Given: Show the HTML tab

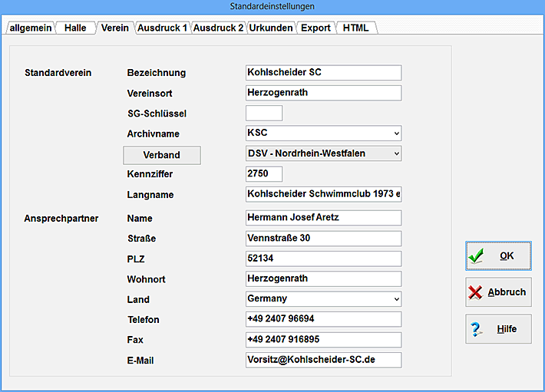Looking at the screenshot, I should pyautogui.click(x=355, y=28).
